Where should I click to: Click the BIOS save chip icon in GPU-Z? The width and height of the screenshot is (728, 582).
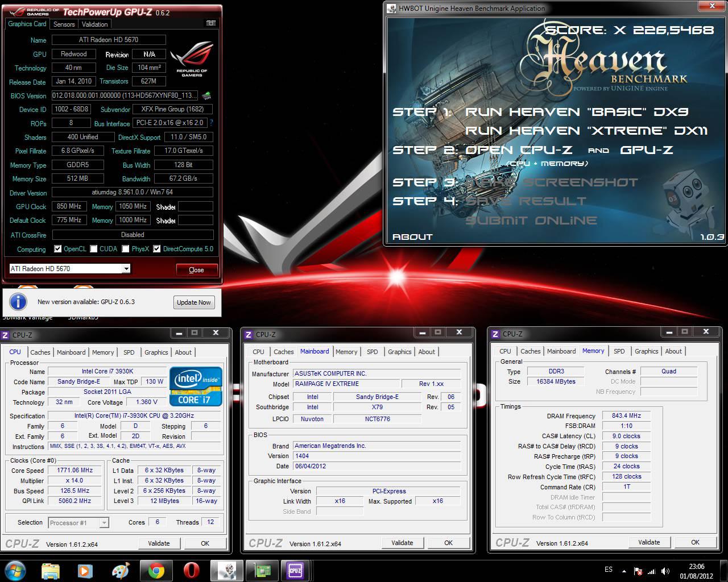point(206,95)
